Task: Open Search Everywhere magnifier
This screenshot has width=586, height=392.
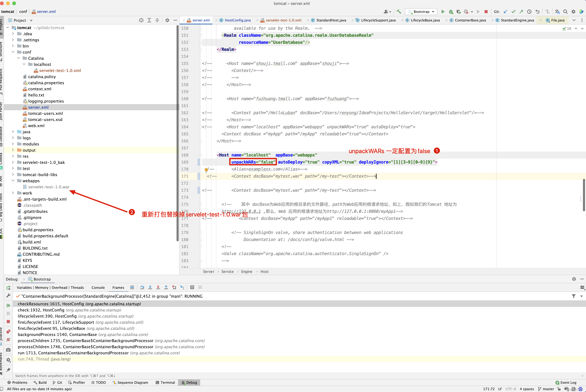Action: tap(565, 11)
